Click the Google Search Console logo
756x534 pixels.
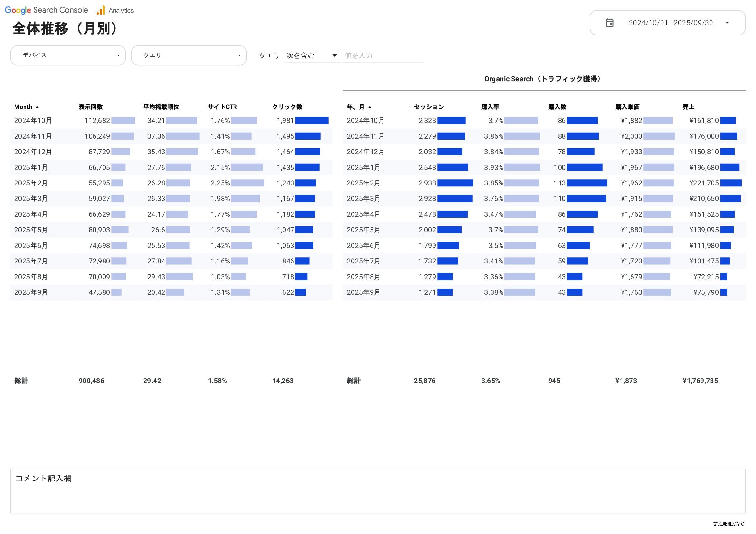46,10
